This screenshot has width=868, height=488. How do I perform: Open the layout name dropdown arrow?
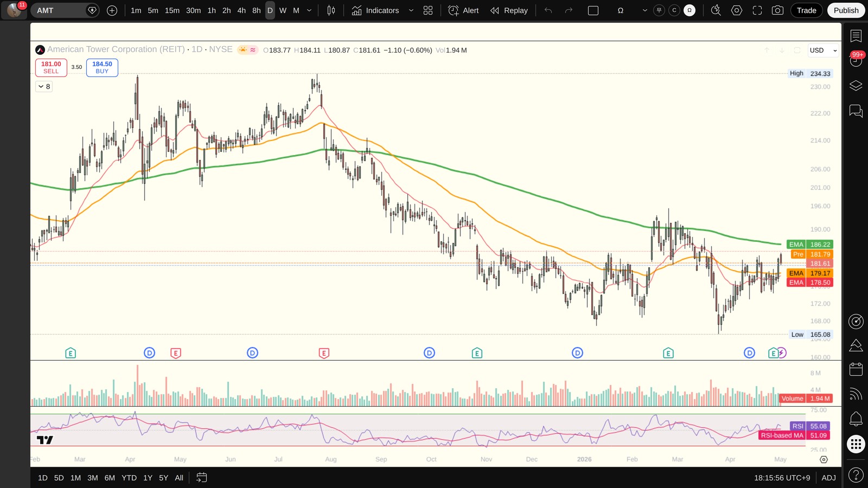coord(645,10)
